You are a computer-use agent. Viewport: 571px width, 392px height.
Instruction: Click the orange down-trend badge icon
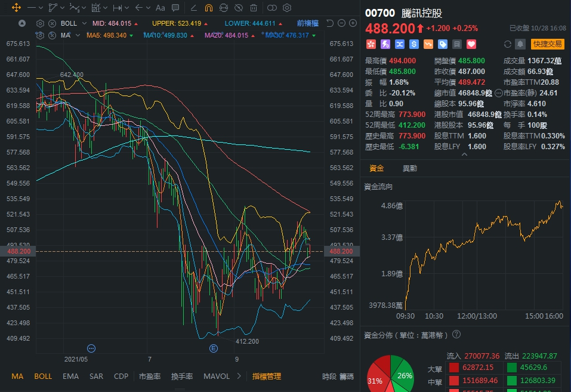tap(428, 44)
